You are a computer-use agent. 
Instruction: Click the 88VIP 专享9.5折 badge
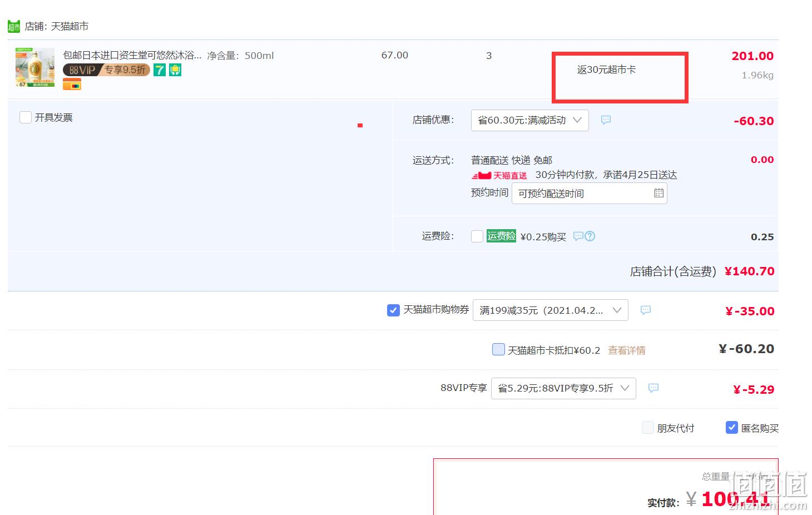pyautogui.click(x=106, y=70)
